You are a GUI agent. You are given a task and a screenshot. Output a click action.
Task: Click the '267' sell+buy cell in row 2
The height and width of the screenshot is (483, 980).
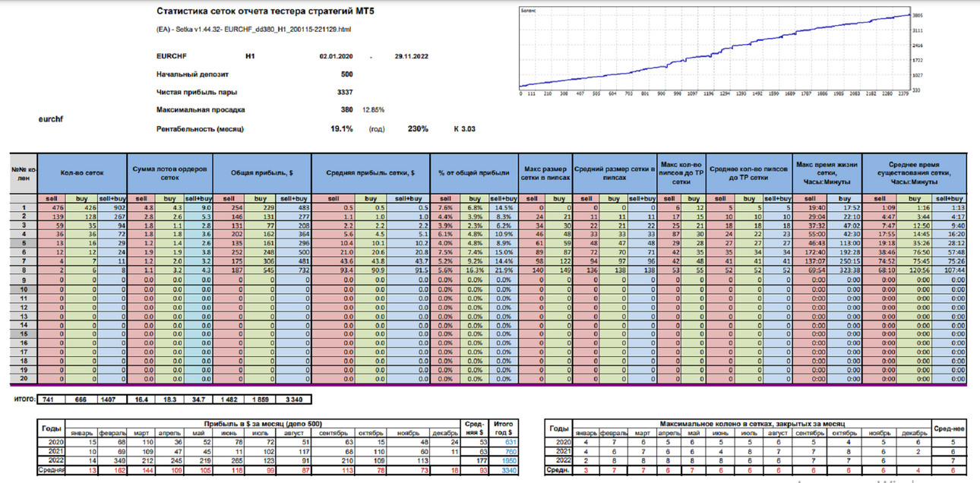[112, 216]
